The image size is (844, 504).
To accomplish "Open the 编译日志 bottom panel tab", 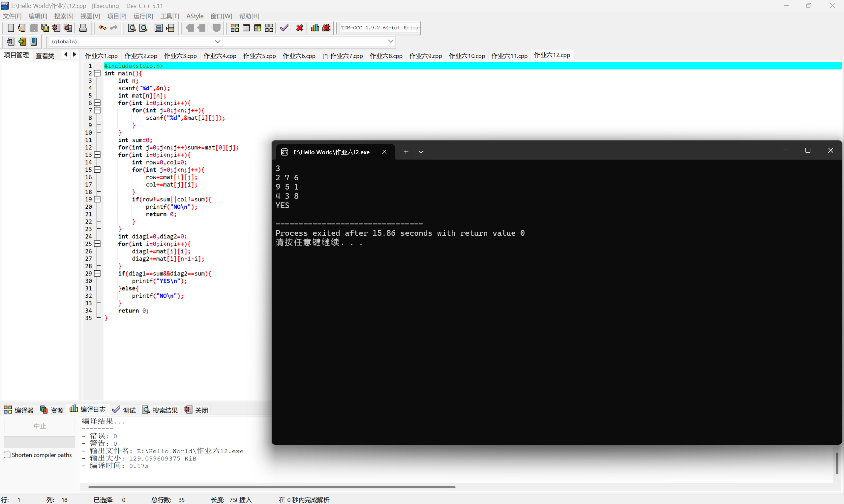I will [88, 410].
